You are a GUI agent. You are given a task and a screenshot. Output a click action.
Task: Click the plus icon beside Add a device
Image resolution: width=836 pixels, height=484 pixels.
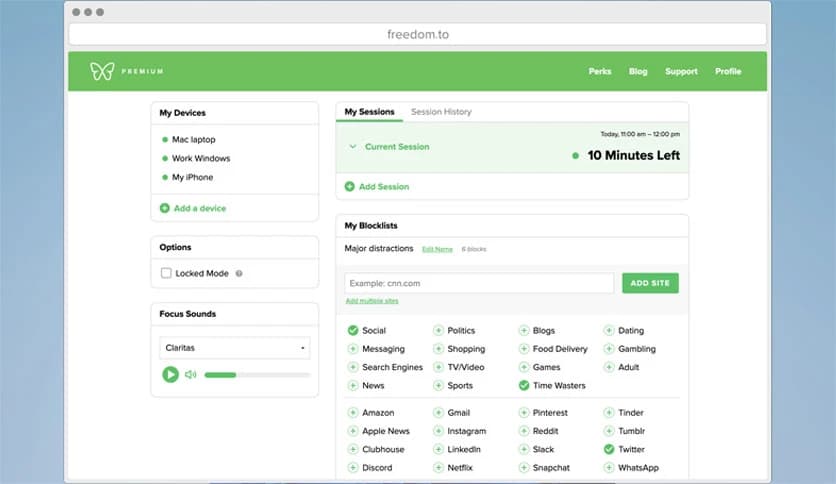coord(165,208)
